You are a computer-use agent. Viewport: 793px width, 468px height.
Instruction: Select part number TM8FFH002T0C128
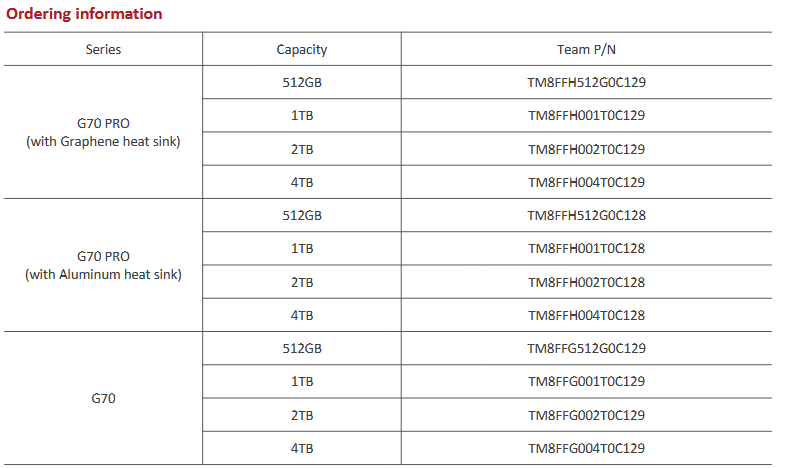tap(587, 282)
